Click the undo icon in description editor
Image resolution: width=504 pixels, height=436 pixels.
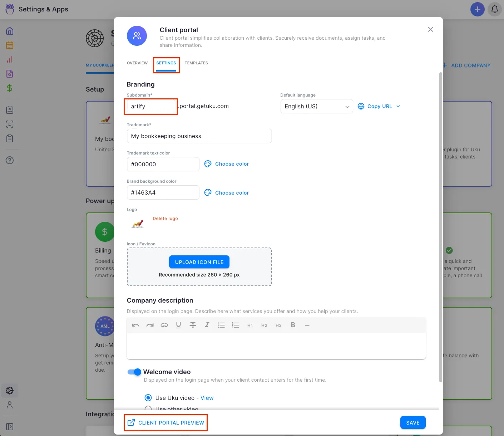(135, 325)
